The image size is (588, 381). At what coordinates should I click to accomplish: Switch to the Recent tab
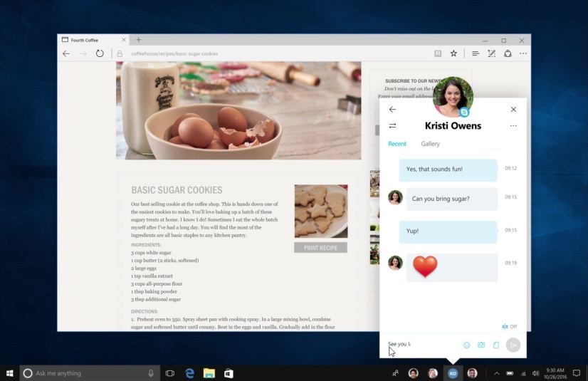tap(397, 144)
